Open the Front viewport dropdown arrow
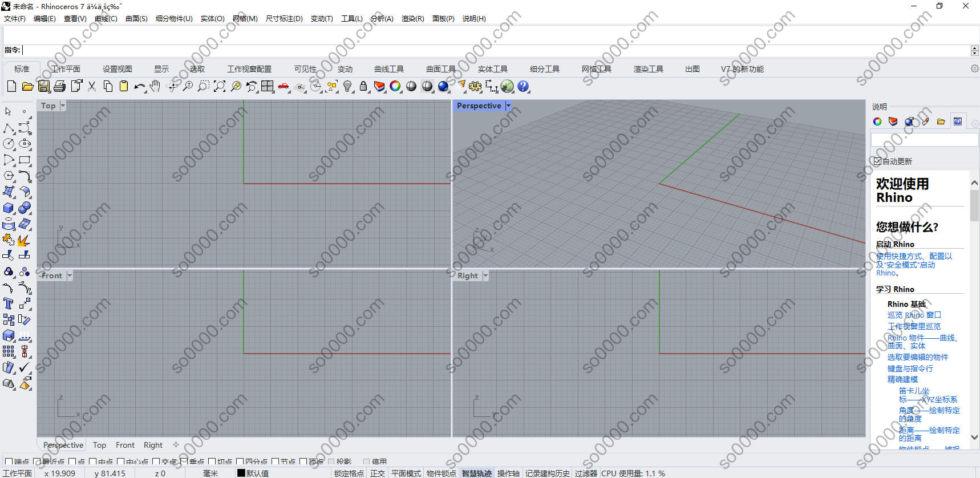The height and width of the screenshot is (478, 980). tap(70, 276)
